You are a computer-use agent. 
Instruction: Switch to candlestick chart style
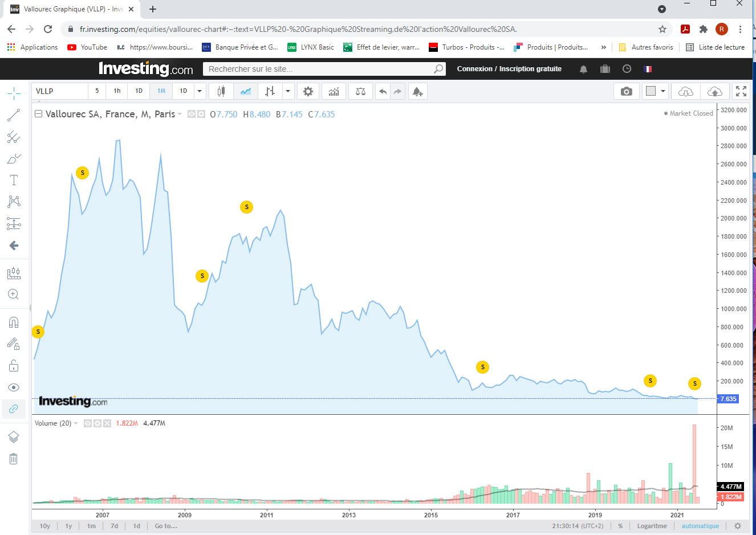[221, 91]
